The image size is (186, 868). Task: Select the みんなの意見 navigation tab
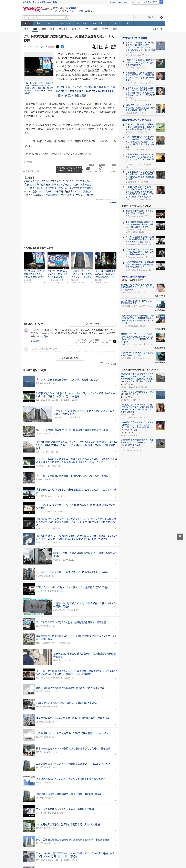coord(99,24)
